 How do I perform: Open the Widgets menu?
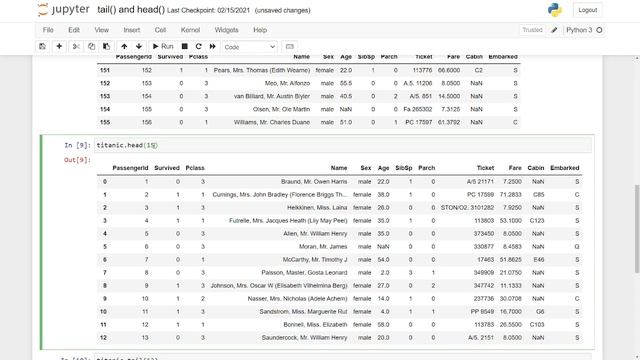[x=227, y=30]
